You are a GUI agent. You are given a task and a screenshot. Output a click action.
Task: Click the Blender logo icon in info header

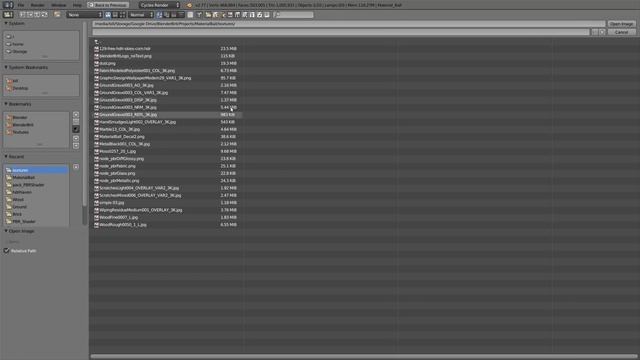[189, 5]
